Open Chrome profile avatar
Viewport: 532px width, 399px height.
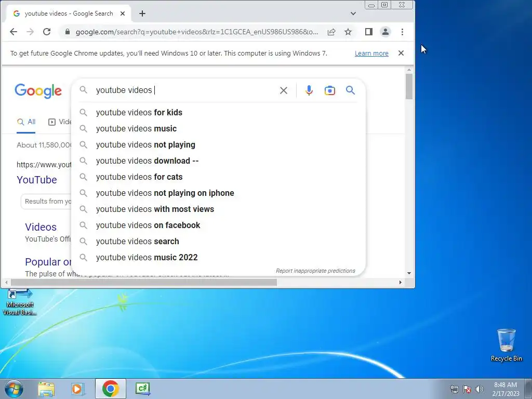click(x=385, y=32)
